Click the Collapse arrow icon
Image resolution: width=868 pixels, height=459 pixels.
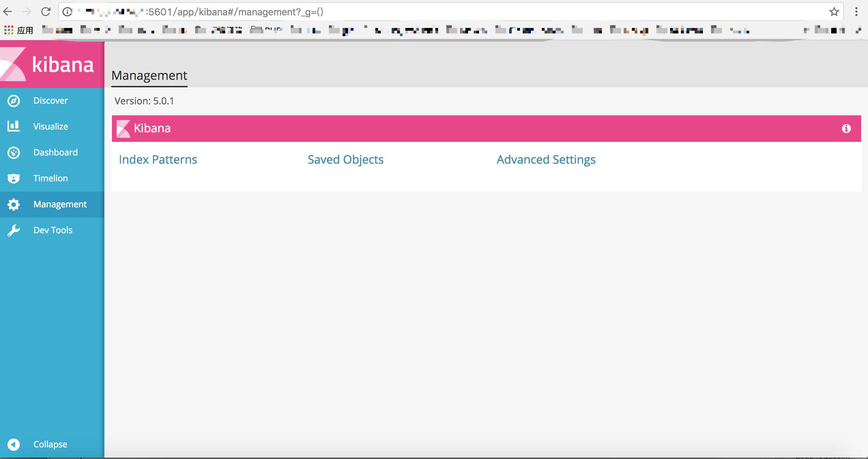tap(14, 444)
